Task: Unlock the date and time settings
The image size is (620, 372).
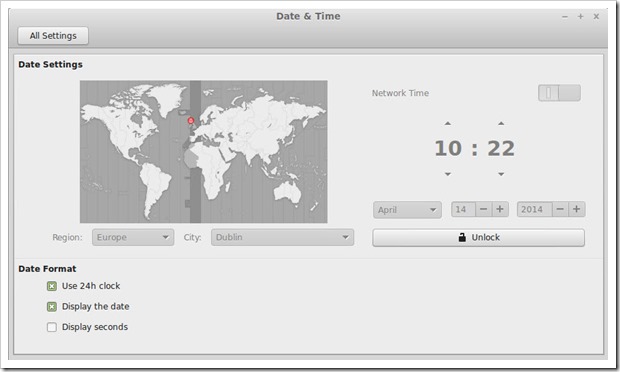Action: 478,238
